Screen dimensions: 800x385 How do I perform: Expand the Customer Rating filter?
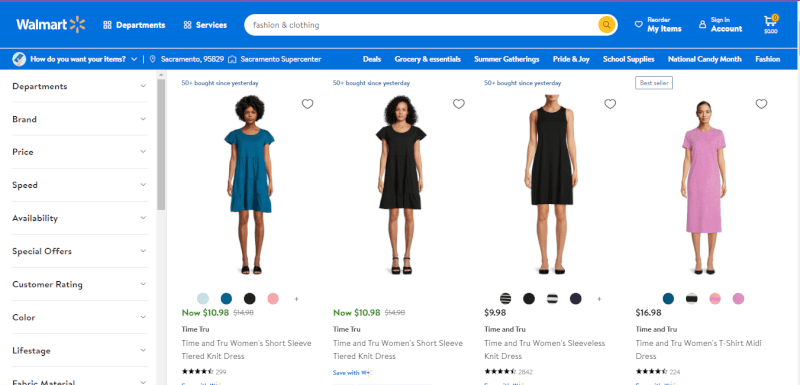tap(79, 285)
